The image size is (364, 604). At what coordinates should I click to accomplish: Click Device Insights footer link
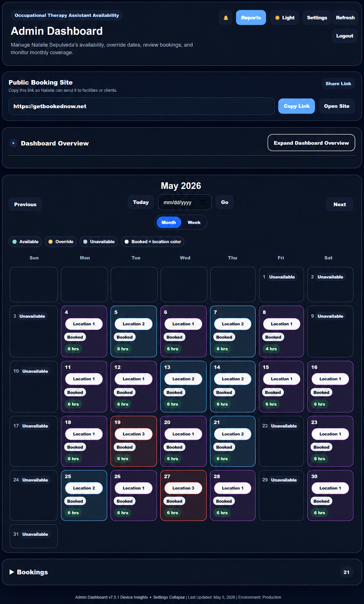[134, 597]
